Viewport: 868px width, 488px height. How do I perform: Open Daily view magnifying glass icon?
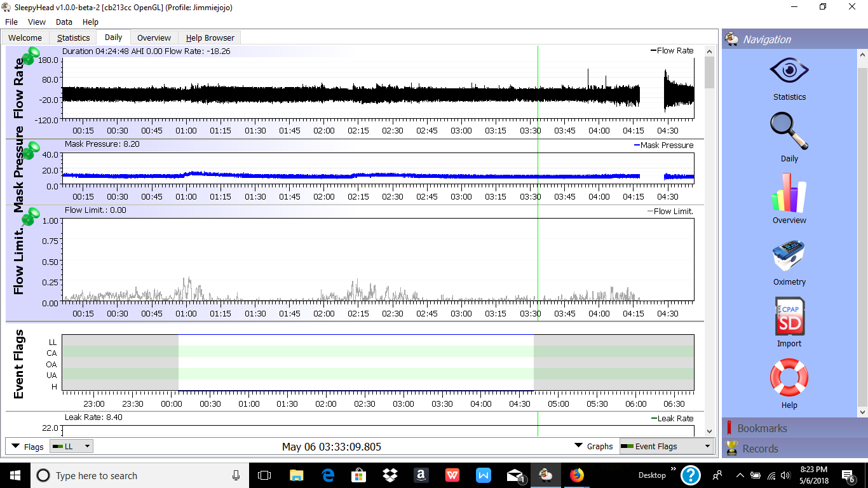pos(789,131)
